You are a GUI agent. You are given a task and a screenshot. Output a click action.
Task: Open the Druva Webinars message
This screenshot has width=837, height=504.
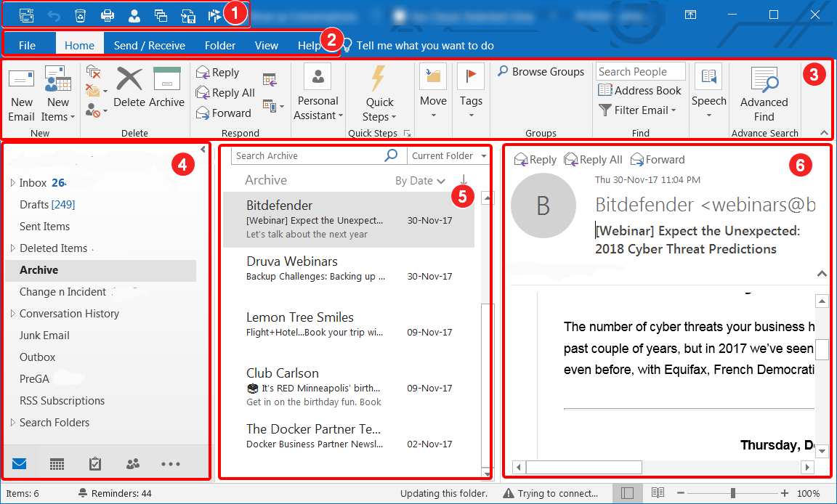(349, 275)
